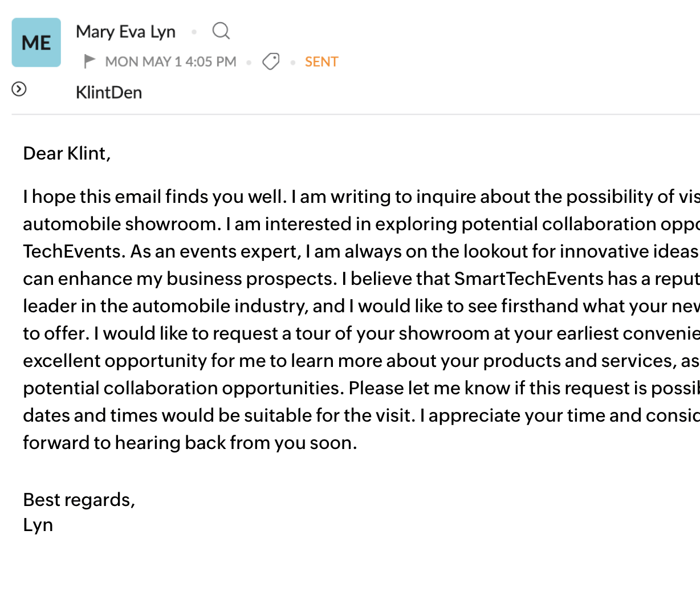
Task: Click "forward to hearing back from you soon."
Action: [x=190, y=443]
